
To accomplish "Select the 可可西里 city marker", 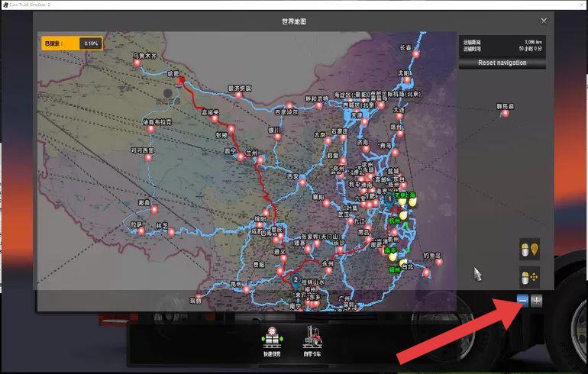I will [x=148, y=158].
